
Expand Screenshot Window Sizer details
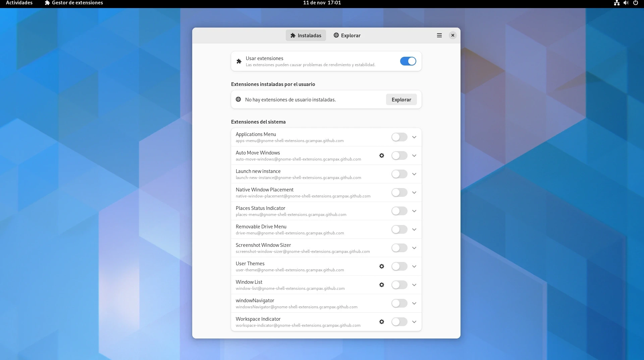click(414, 248)
